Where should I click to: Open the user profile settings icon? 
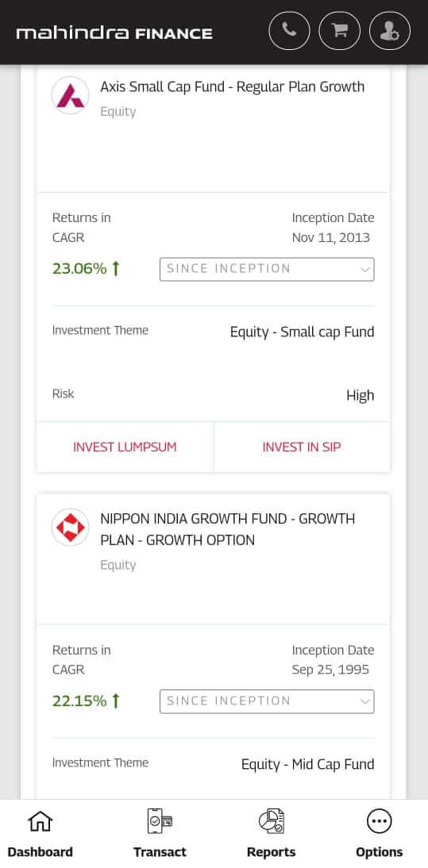390,31
